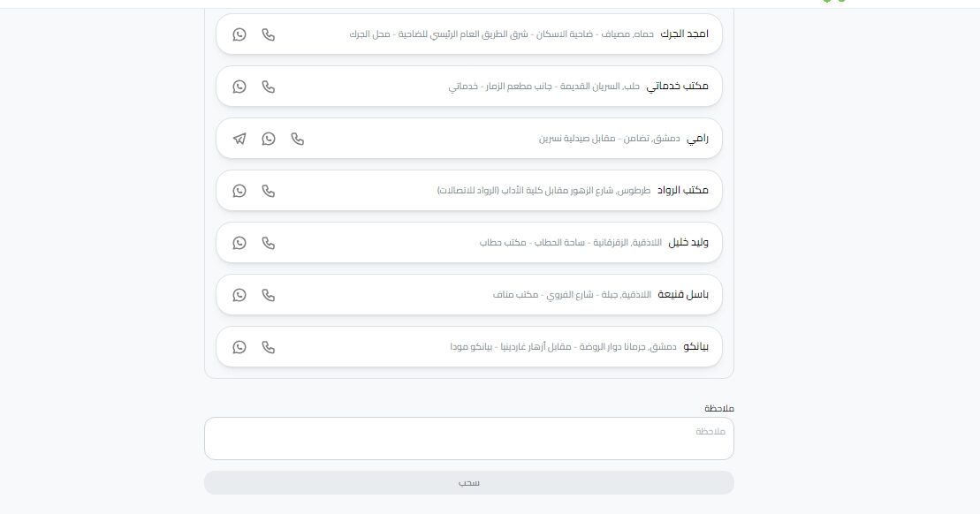The width and height of the screenshot is (980, 514).
Task: Open WhatsApp chat for بيانكو
Action: (x=239, y=347)
